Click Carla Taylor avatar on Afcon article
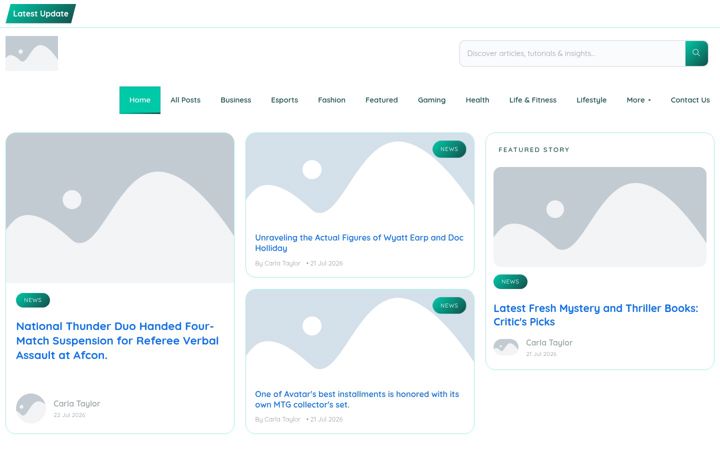The width and height of the screenshot is (720, 450). tap(31, 408)
